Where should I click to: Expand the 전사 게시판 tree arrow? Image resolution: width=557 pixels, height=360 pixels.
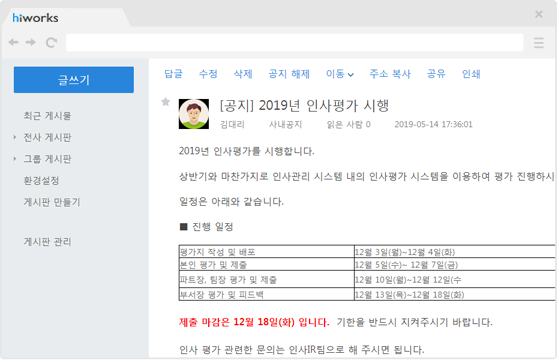(15, 137)
